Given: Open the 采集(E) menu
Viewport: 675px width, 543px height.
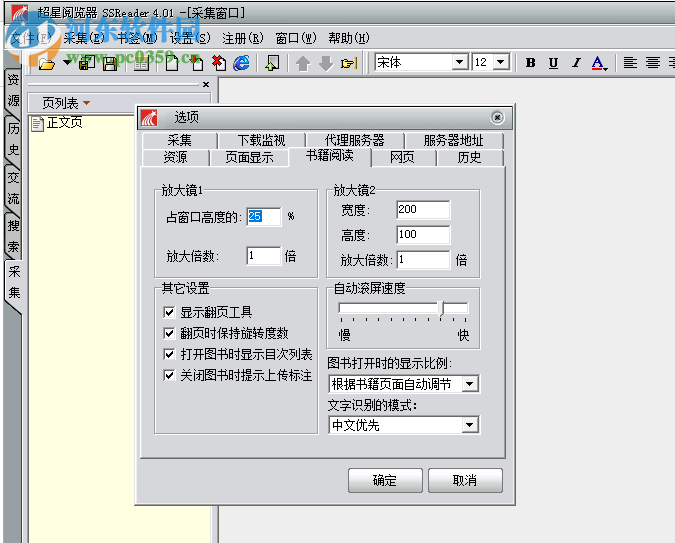Looking at the screenshot, I should coord(84,38).
